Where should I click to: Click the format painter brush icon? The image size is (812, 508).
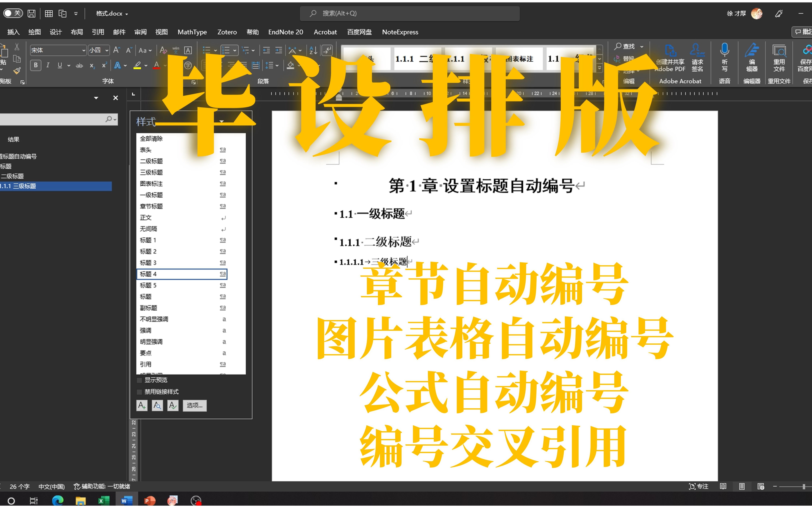[17, 71]
